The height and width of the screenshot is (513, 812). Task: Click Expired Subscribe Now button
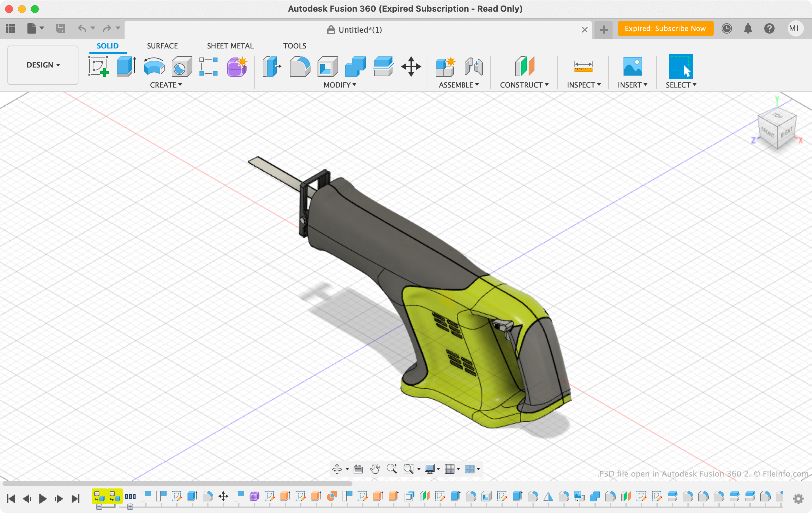tap(665, 28)
